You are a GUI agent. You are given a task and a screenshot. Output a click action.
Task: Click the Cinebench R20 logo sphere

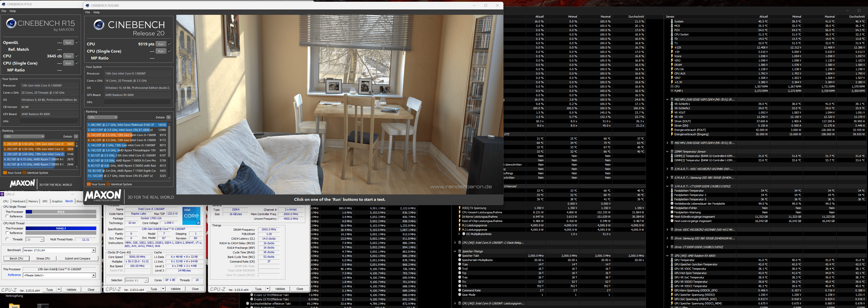(99, 24)
